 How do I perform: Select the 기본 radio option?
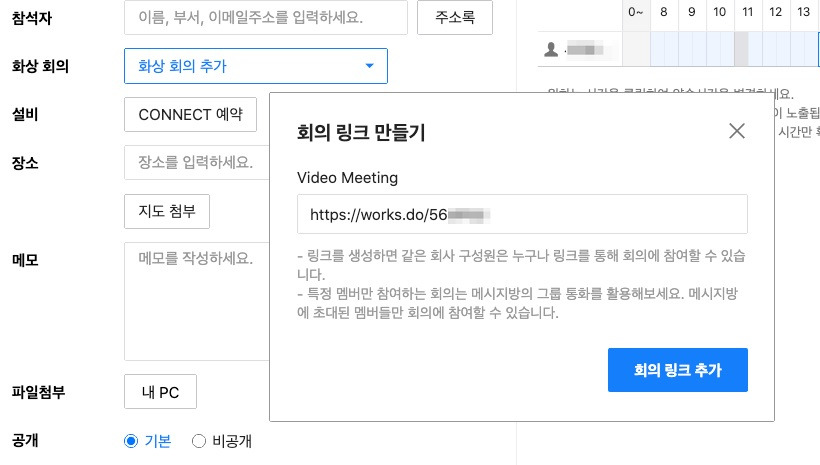click(x=131, y=441)
